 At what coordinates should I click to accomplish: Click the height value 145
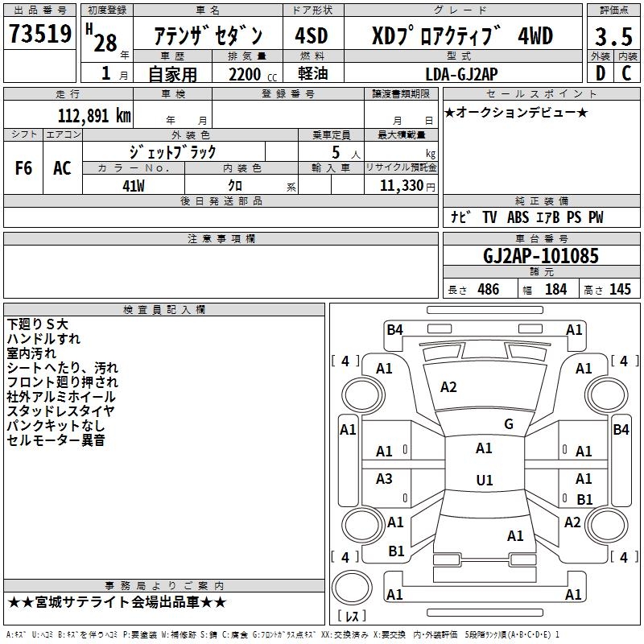620,289
